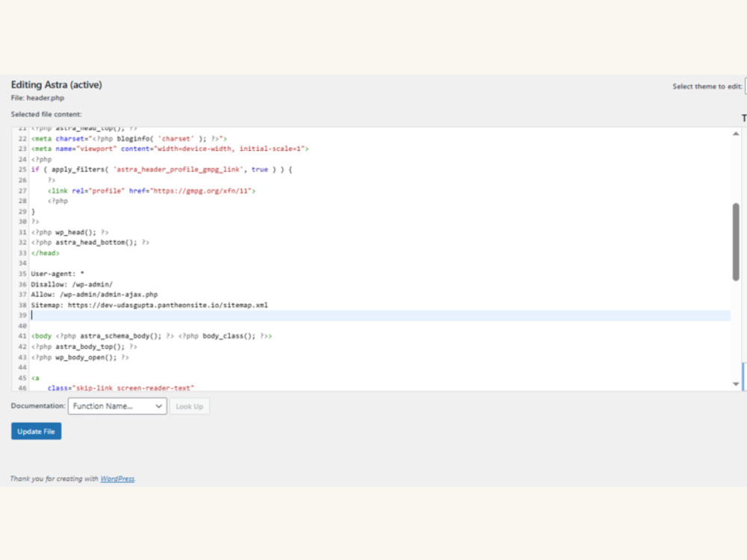
Task: Click the Update File button
Action: pyautogui.click(x=36, y=431)
